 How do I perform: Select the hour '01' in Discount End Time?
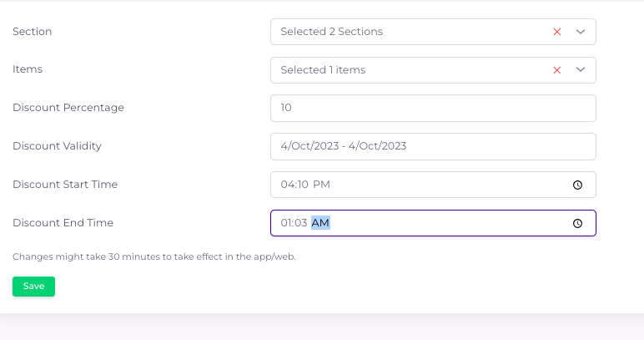tap(287, 223)
